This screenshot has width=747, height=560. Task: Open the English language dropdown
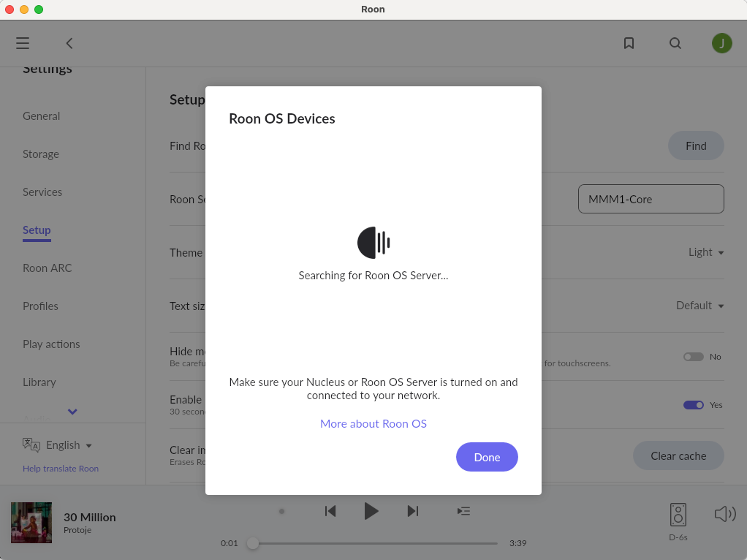point(69,445)
